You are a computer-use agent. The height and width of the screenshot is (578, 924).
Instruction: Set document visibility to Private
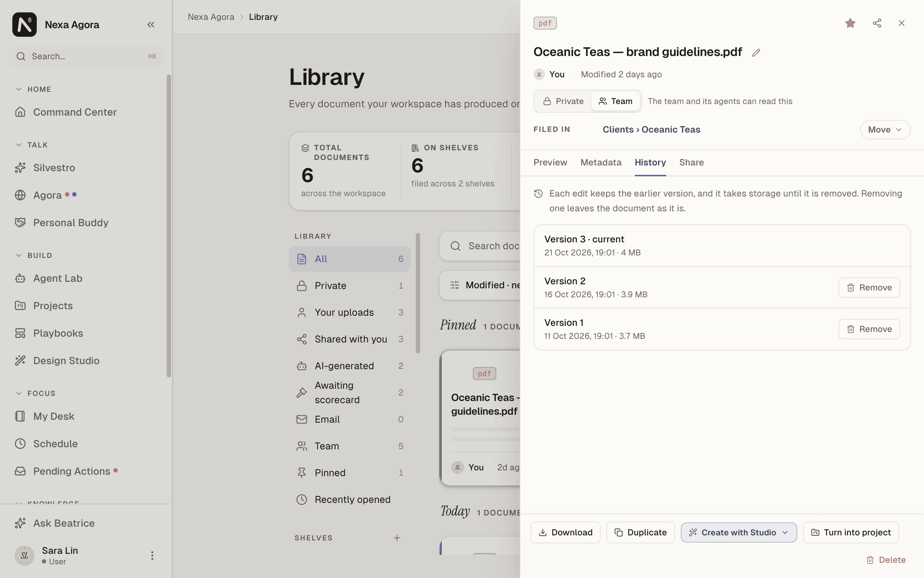pos(563,101)
